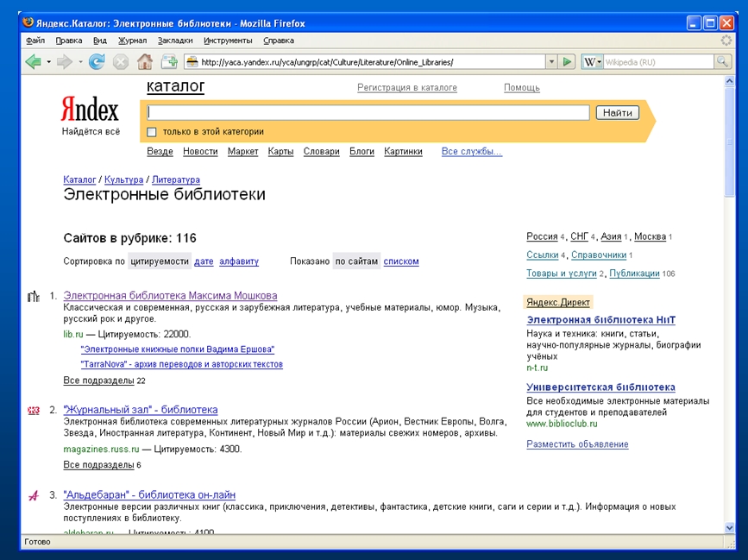The width and height of the screenshot is (748, 560).
Task: Open the Закладки menu
Action: [x=175, y=41]
